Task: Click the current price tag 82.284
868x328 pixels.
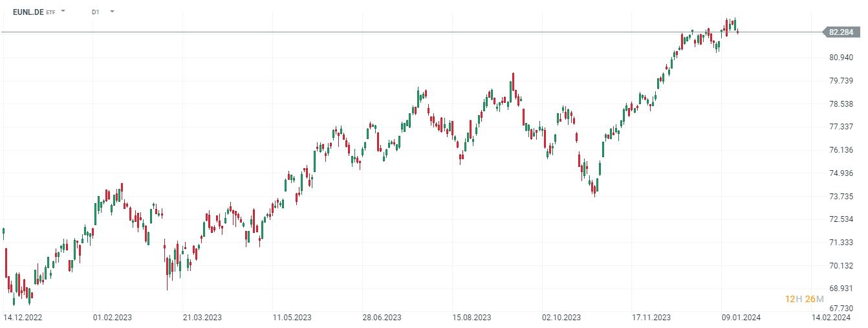Action: [x=841, y=32]
